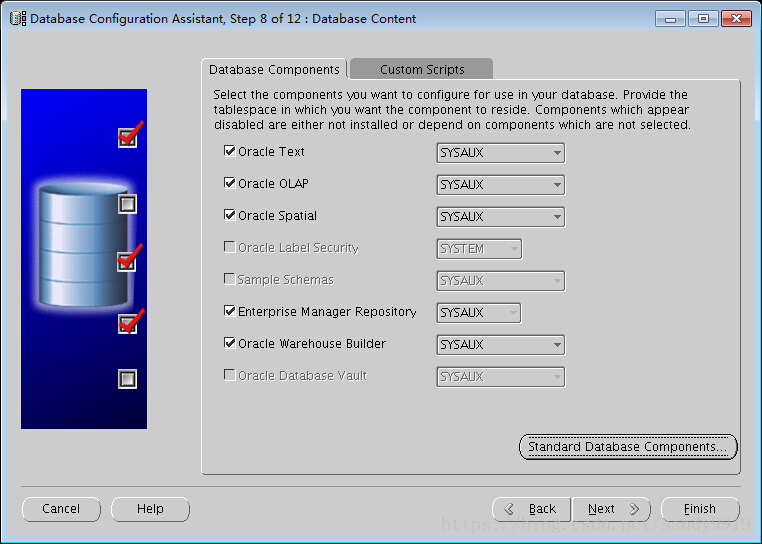Image resolution: width=762 pixels, height=544 pixels.
Task: Uncheck the Oracle Warehouse Builder checkbox
Action: tap(229, 343)
